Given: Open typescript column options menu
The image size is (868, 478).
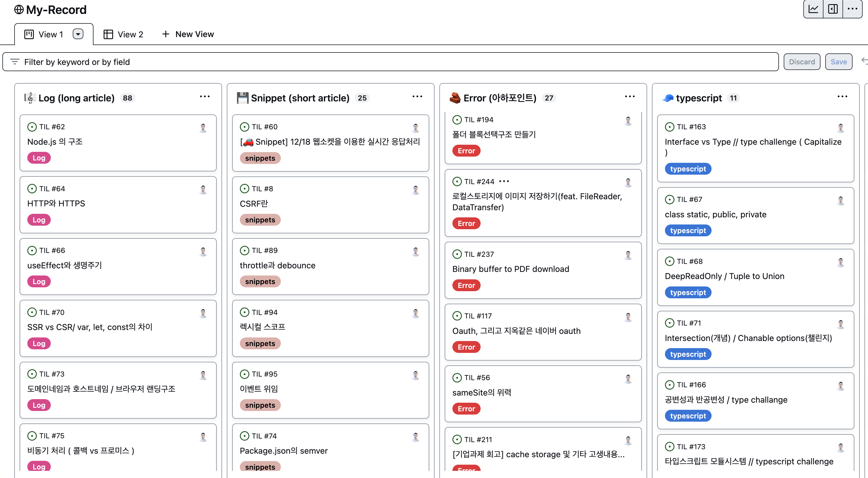Looking at the screenshot, I should click(842, 97).
